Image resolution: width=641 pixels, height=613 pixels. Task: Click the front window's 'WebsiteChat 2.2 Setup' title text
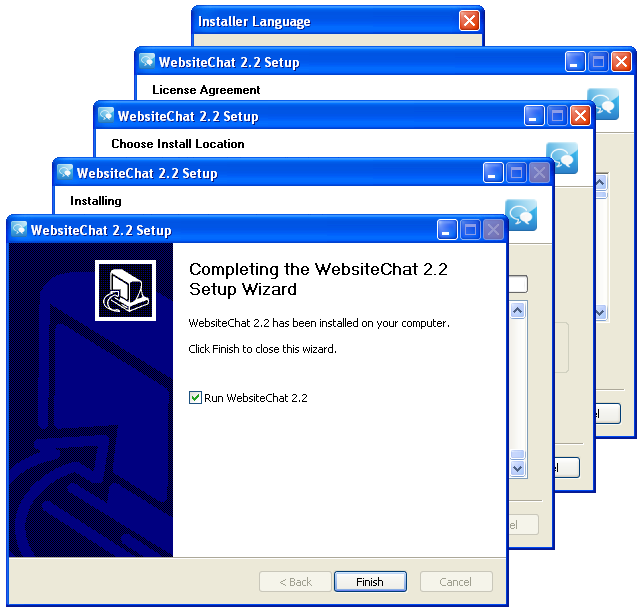point(101,230)
